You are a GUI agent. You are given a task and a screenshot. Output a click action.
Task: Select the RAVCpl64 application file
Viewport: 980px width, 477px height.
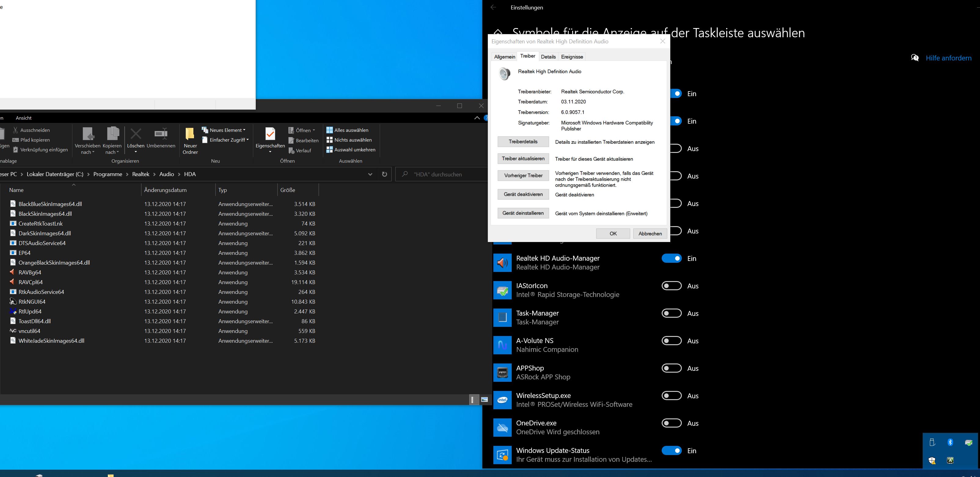[x=31, y=282]
